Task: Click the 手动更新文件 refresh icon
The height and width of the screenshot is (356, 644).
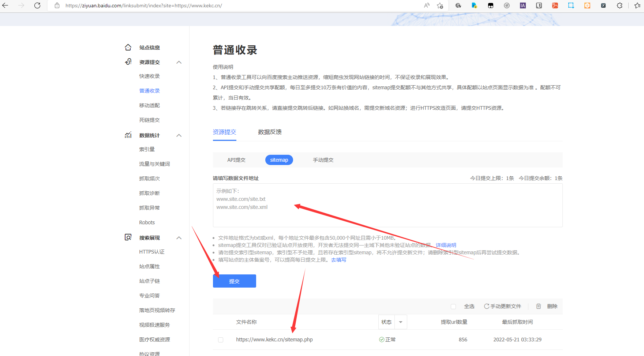Action: (x=487, y=306)
